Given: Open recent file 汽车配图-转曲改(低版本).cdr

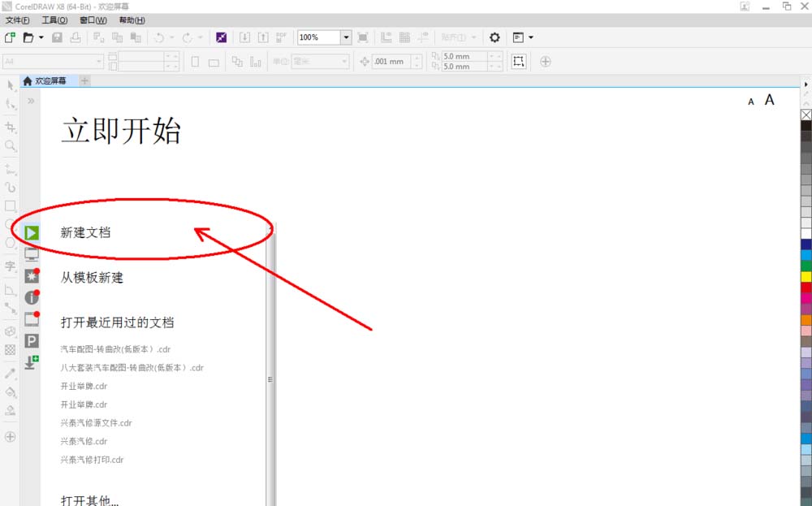Looking at the screenshot, I should [115, 349].
